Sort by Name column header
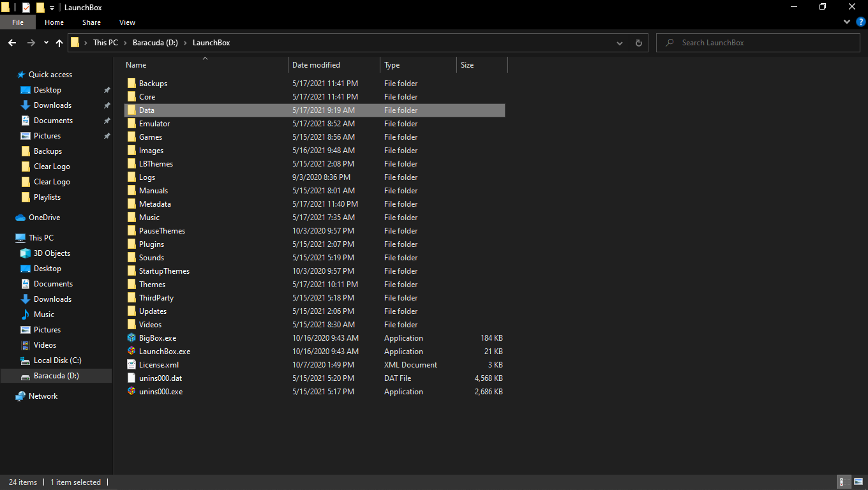 (x=204, y=65)
